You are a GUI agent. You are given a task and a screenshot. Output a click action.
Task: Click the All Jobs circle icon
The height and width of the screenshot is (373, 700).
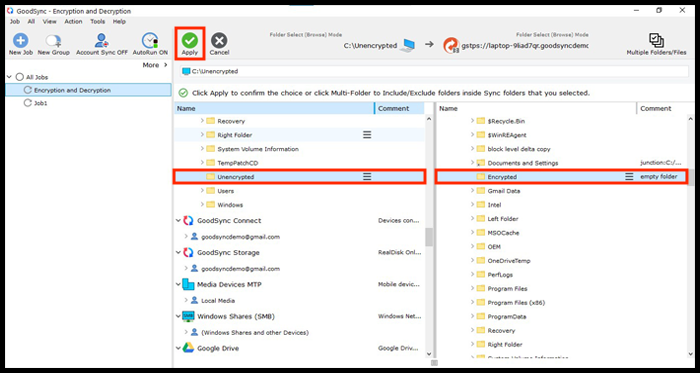tap(19, 77)
